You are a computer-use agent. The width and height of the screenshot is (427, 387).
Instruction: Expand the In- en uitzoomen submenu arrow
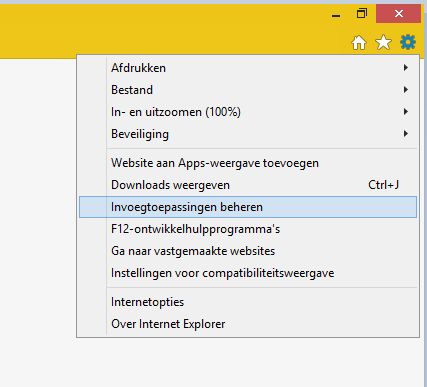[x=406, y=112]
